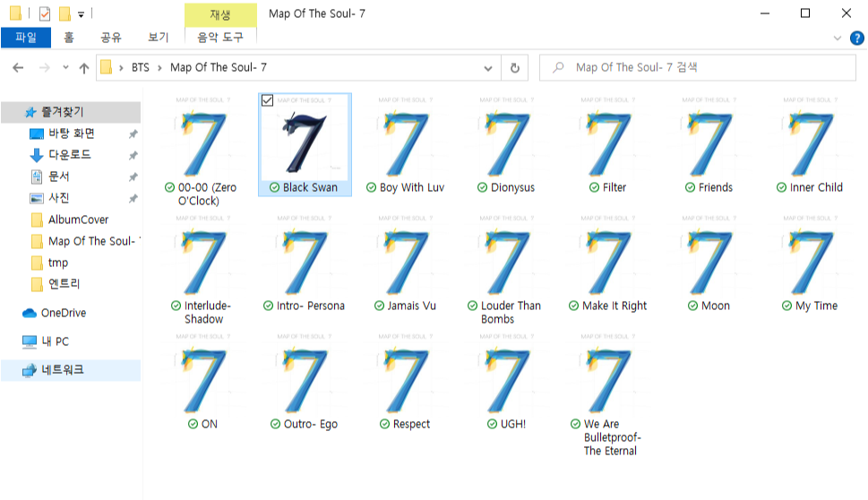Select 즐겨찾기 (Quick access) in sidebar
This screenshot has height=500, width=868.
point(71,112)
